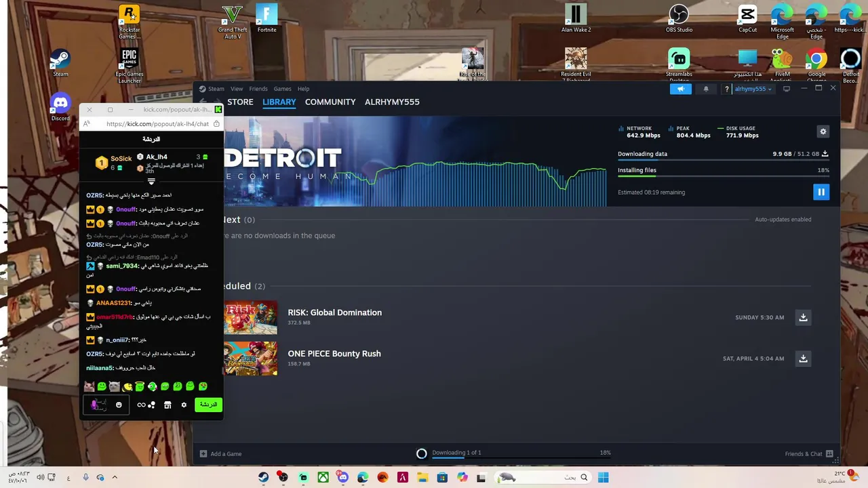Open Steam notifications bell
Screen dimensions: 868x488
pos(705,89)
